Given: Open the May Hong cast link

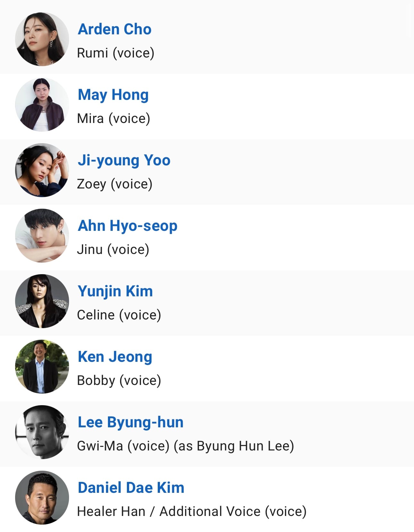Looking at the screenshot, I should coord(113,95).
